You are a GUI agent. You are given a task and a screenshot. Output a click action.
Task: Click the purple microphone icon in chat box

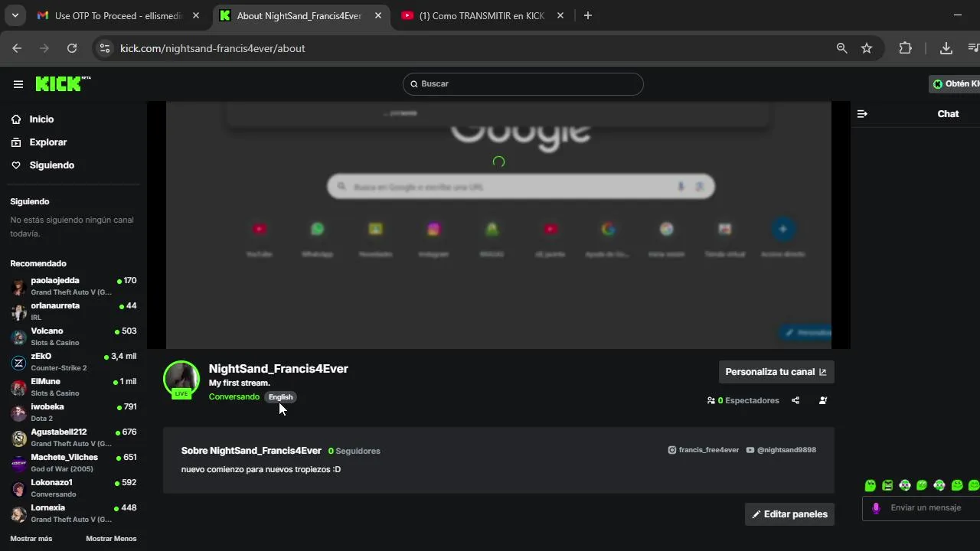click(876, 508)
